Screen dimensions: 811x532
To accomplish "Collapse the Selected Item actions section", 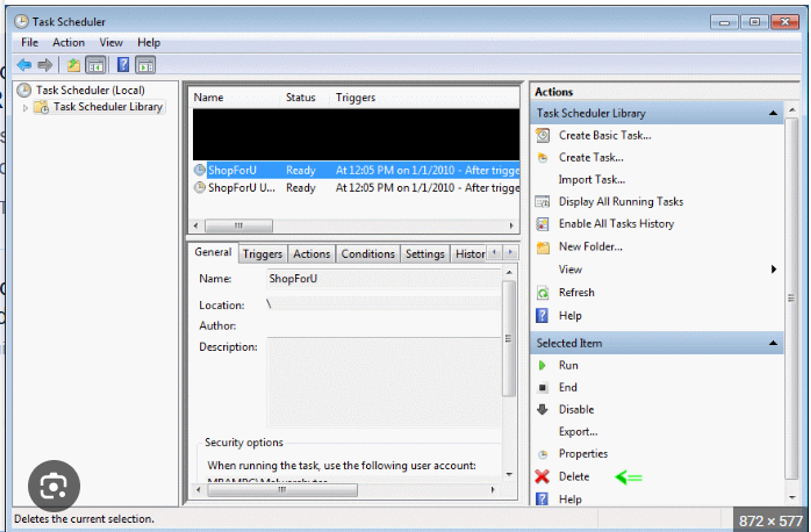I will (x=773, y=343).
